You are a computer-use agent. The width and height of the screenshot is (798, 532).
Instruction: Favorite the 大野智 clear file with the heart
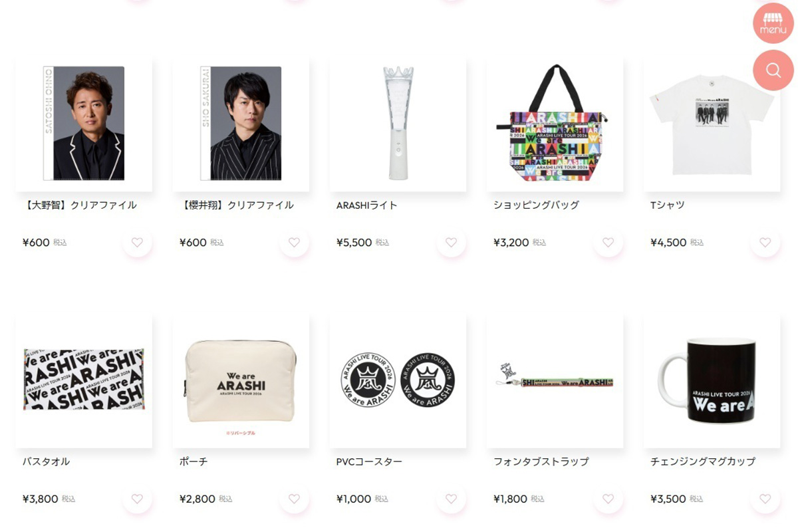click(137, 243)
